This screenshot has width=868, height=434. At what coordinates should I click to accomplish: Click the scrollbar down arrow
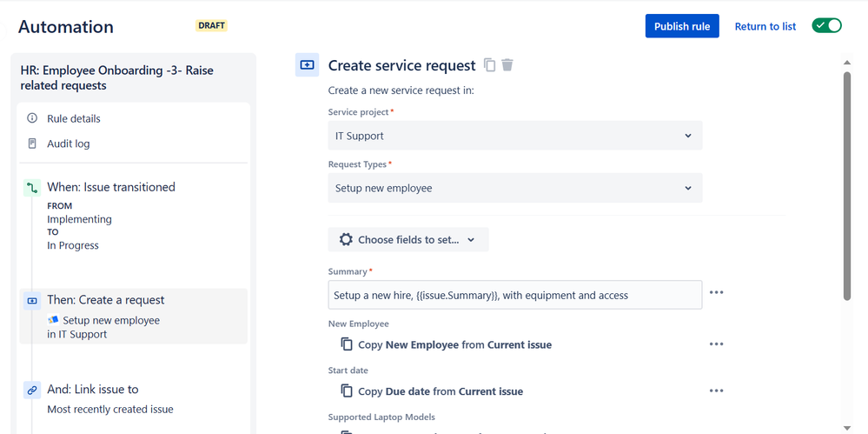point(846,427)
